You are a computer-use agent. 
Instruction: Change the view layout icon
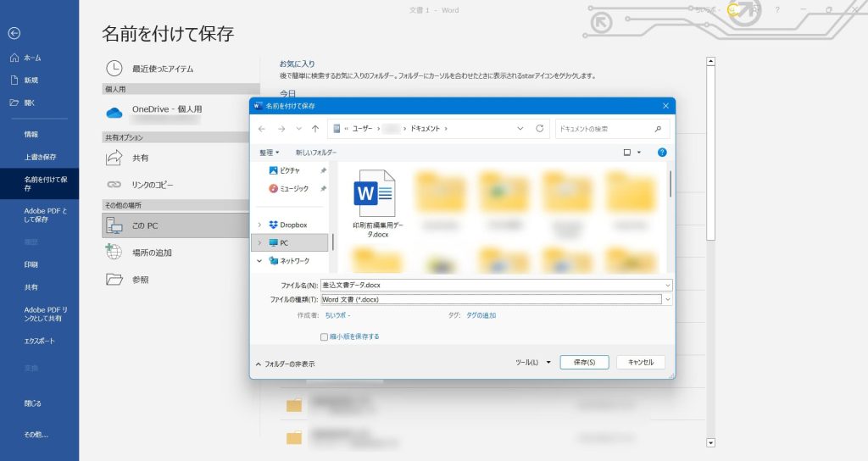pyautogui.click(x=627, y=153)
